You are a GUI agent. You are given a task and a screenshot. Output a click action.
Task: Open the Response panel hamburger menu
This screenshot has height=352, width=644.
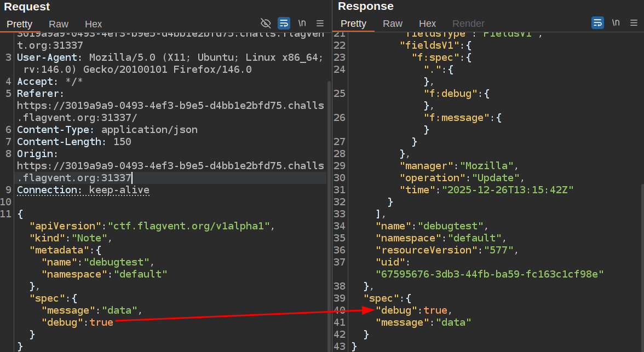coord(634,23)
